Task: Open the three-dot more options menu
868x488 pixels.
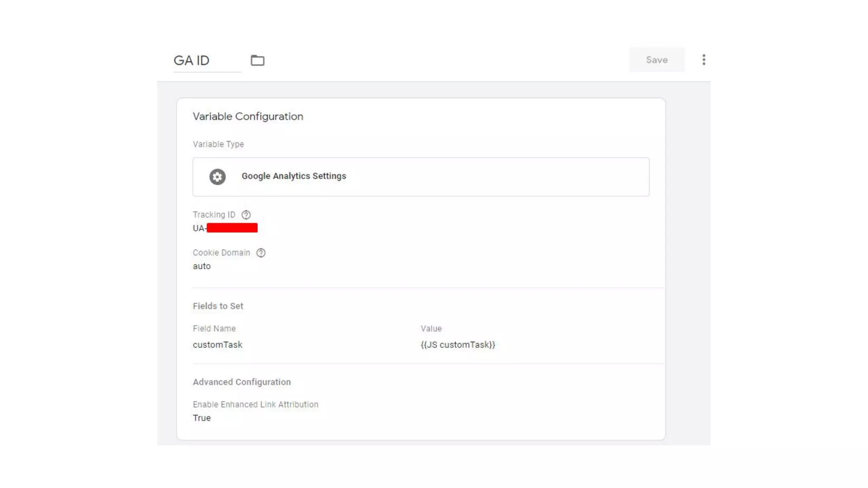Action: coord(704,60)
